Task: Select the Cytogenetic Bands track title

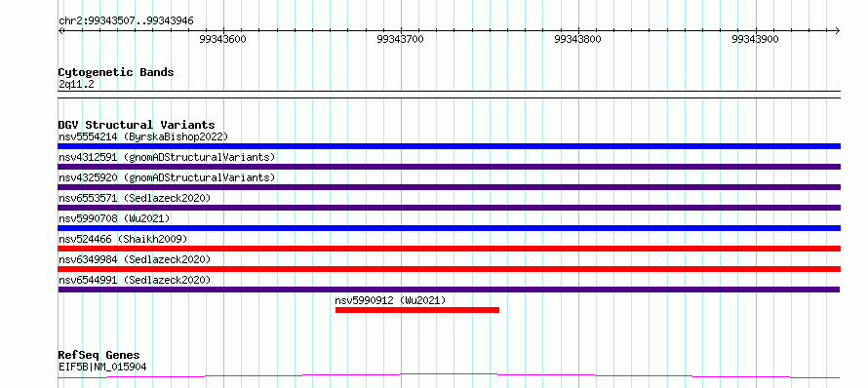Action: pyautogui.click(x=116, y=72)
